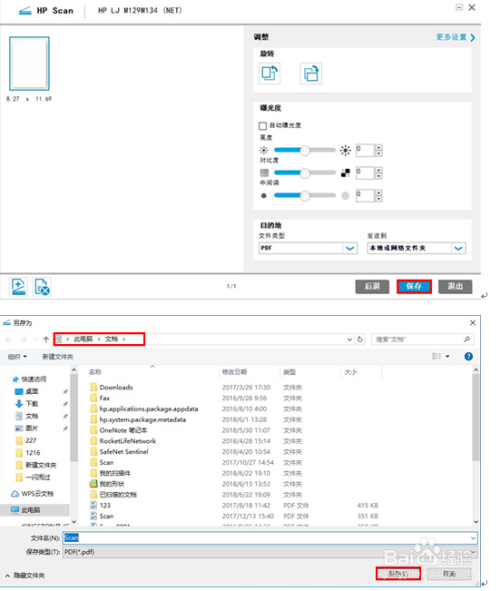Select 下载 downloads in the sidebar
500x591 pixels.
coord(26,404)
